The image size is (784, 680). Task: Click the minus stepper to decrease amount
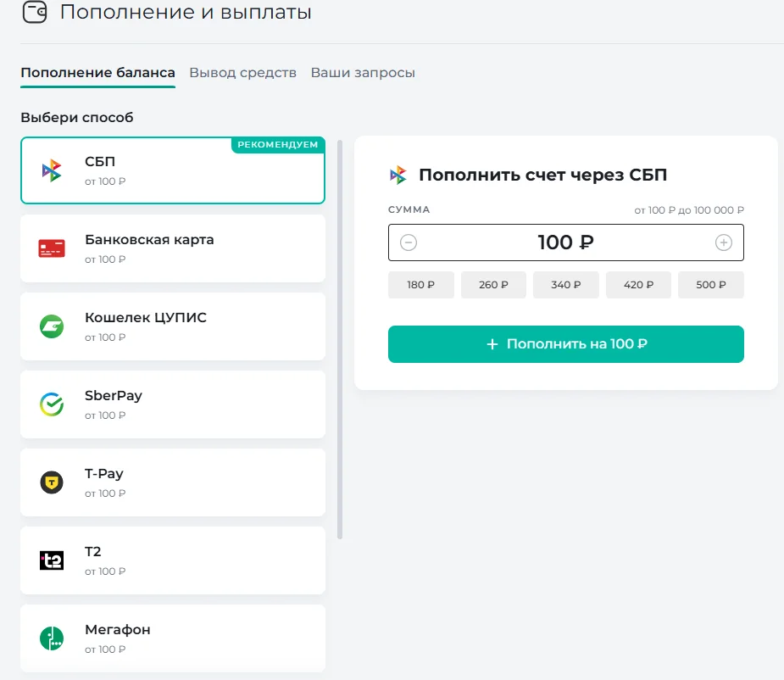(x=408, y=242)
